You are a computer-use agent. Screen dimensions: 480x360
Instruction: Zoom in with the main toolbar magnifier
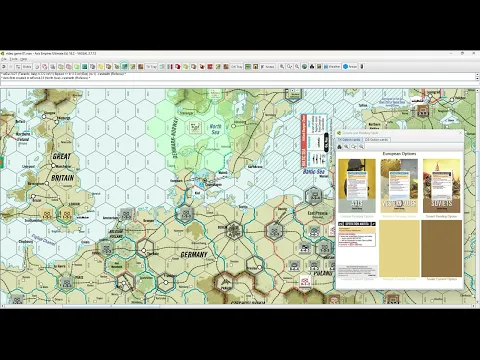click(282, 67)
